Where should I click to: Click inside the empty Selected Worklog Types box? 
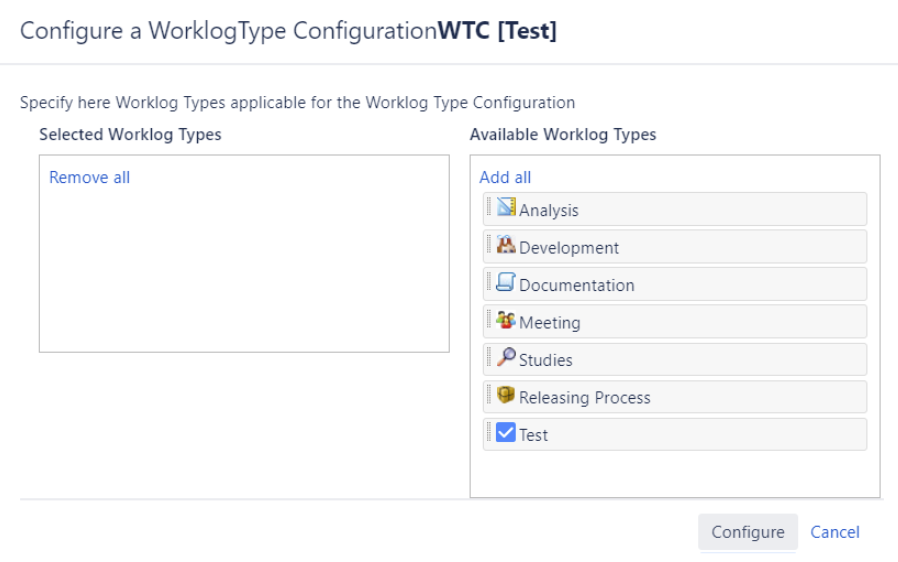tap(244, 270)
